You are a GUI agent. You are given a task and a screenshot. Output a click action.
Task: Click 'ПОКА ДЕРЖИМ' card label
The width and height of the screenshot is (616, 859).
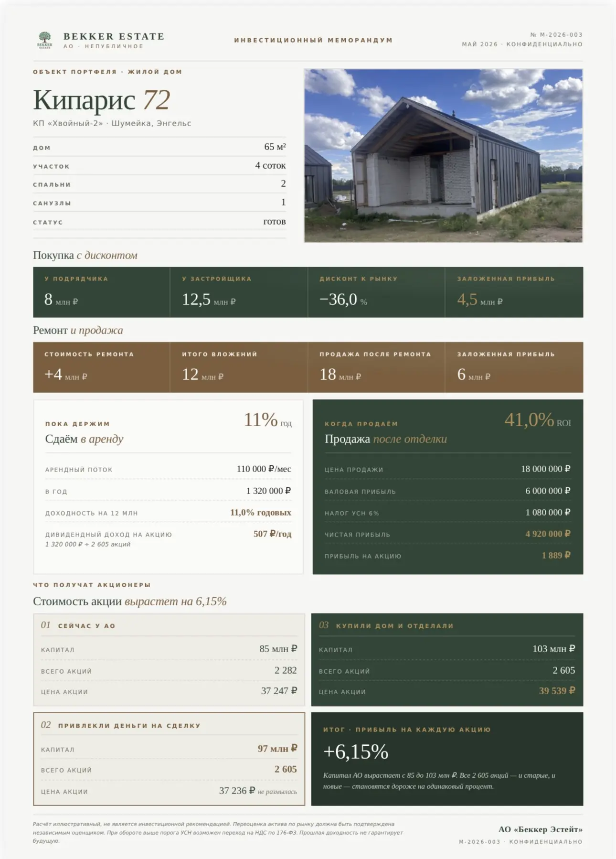pyautogui.click(x=77, y=424)
